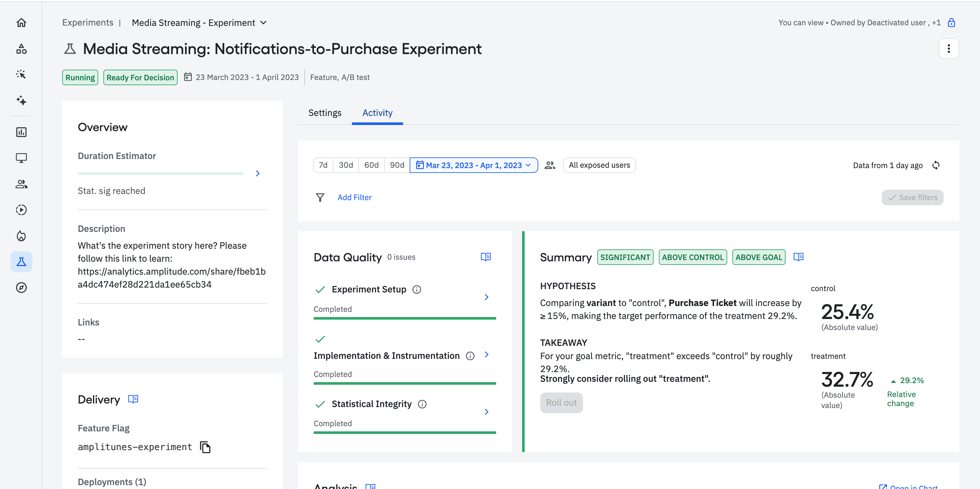Viewport: 980px width, 489px height.
Task: Open the Home icon in sidebar
Action: [x=21, y=23]
